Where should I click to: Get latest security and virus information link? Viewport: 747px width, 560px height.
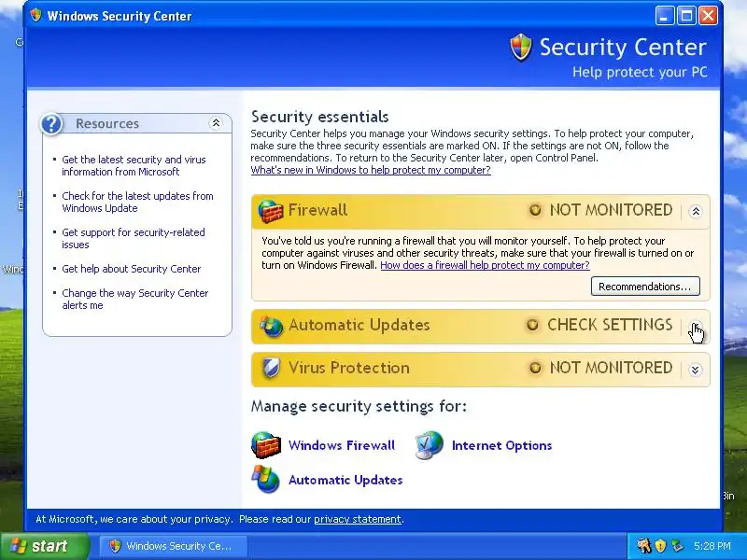(x=134, y=166)
